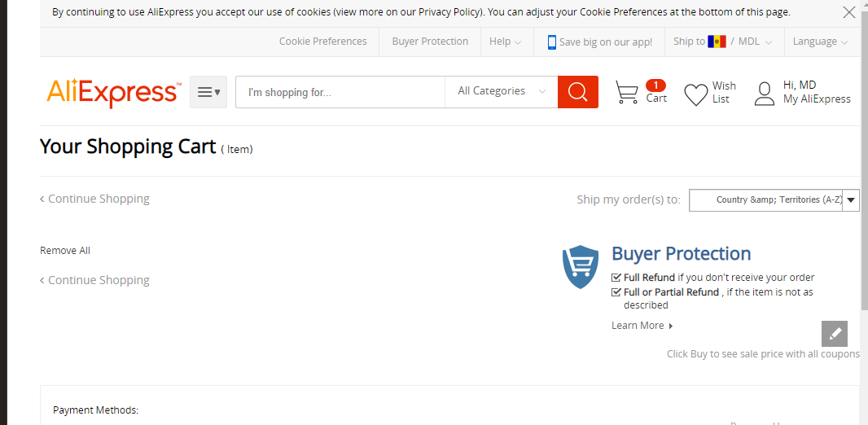Screen dimensions: 868x425
Task: Open the hamburger categories menu
Action: (208, 92)
